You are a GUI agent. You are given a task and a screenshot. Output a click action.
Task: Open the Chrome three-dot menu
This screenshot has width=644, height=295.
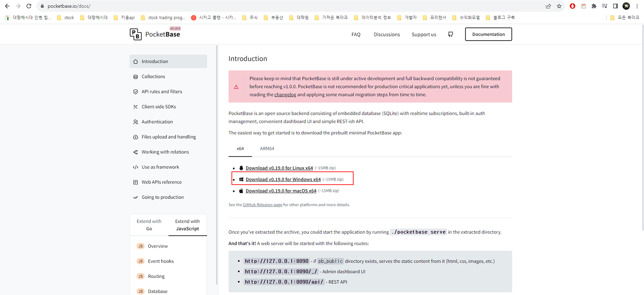(x=637, y=6)
